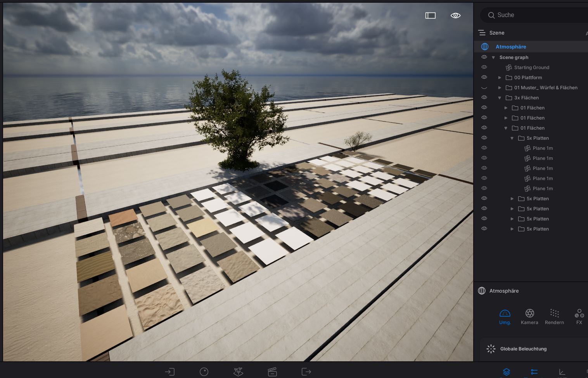Expand the 00 Plattform folder
Image resolution: width=588 pixels, height=378 pixels.
coord(500,78)
